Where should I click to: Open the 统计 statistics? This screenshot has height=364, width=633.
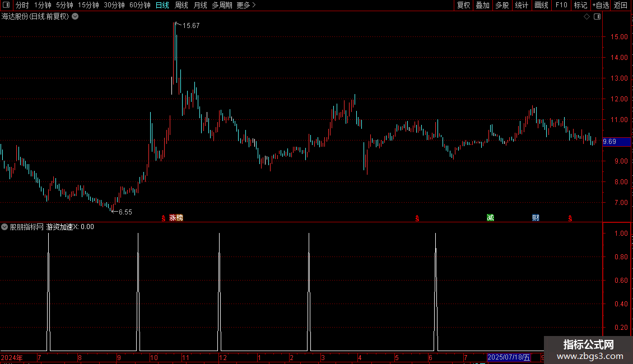[x=522, y=5]
